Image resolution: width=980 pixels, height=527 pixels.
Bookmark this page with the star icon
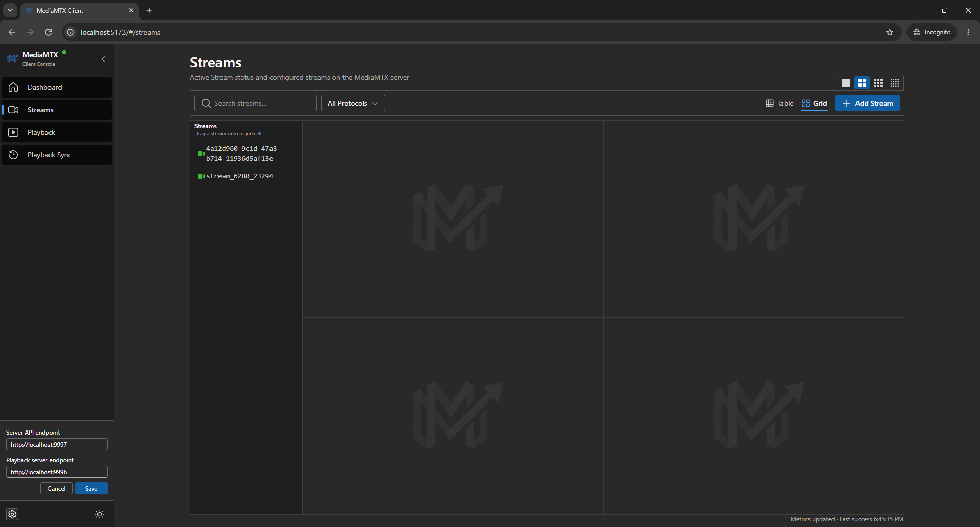click(890, 32)
